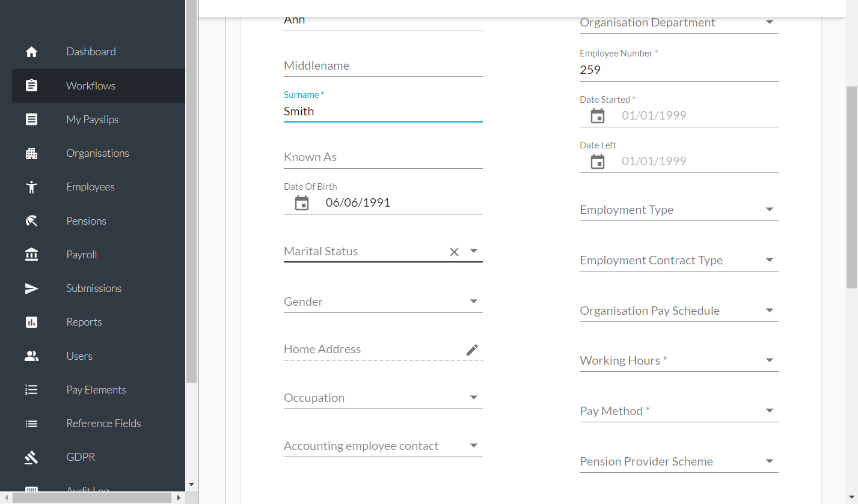The height and width of the screenshot is (504, 858).
Task: Open the Date Of Birth calendar picker
Action: pyautogui.click(x=302, y=203)
